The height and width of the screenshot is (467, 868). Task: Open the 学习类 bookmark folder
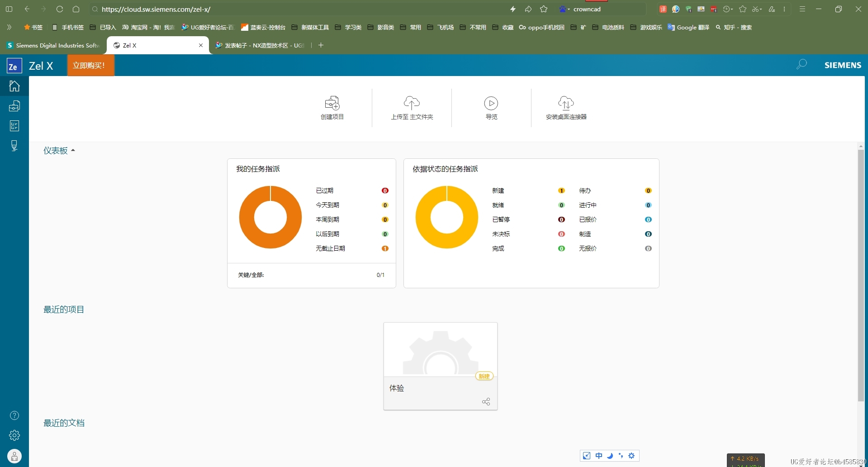348,27
